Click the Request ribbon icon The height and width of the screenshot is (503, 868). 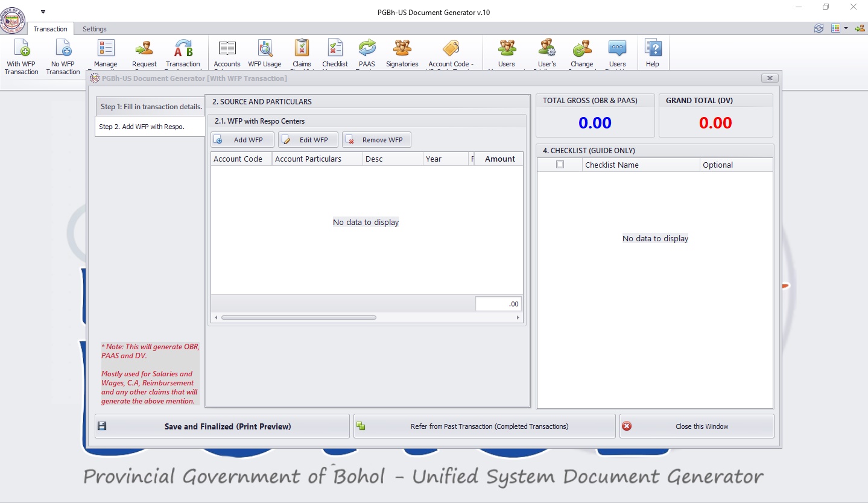pyautogui.click(x=144, y=54)
